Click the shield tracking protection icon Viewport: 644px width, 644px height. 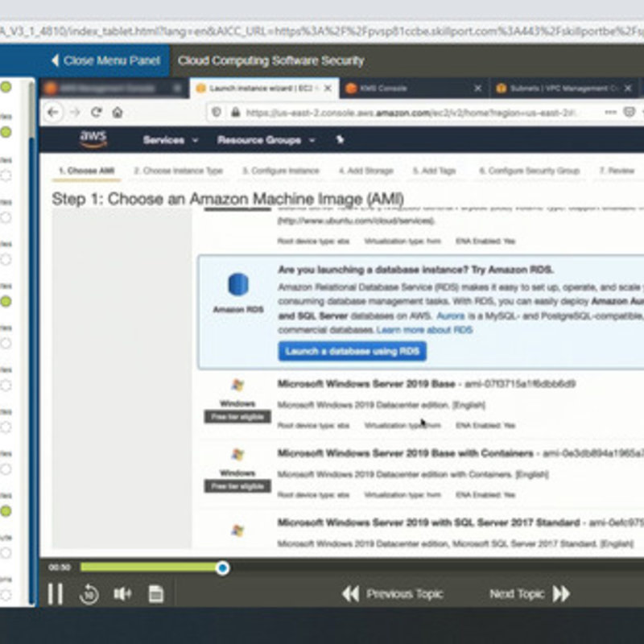217,112
